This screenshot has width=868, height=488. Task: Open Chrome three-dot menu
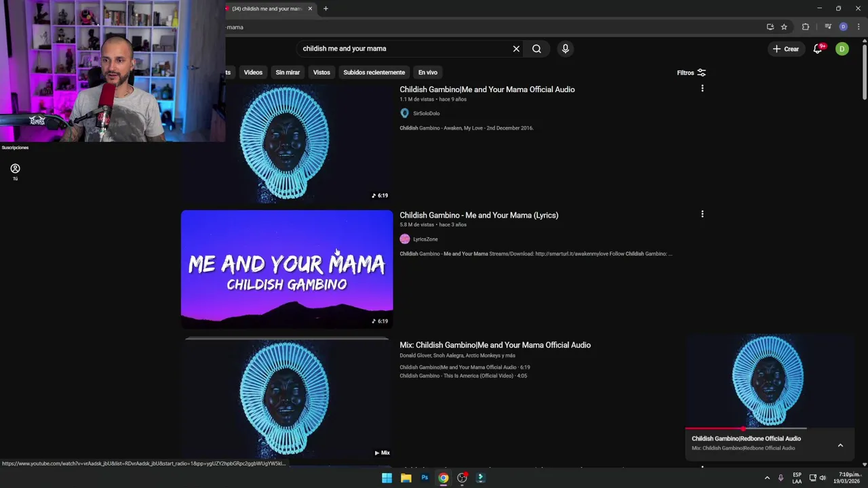(858, 27)
